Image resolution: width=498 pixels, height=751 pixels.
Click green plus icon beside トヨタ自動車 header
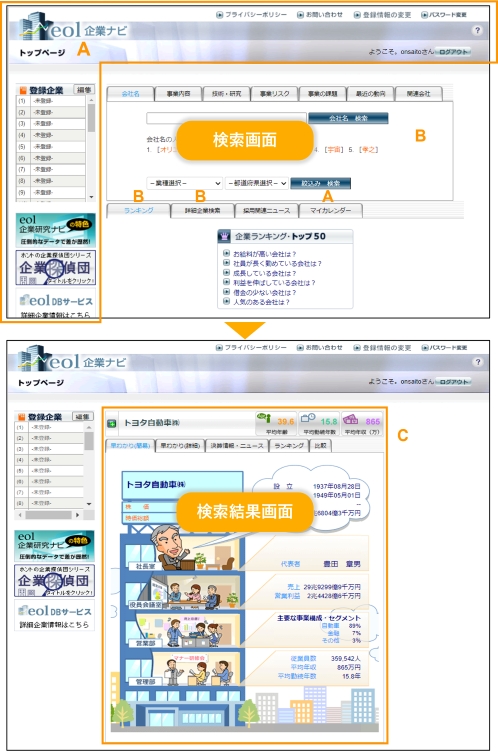pyautogui.click(x=112, y=423)
